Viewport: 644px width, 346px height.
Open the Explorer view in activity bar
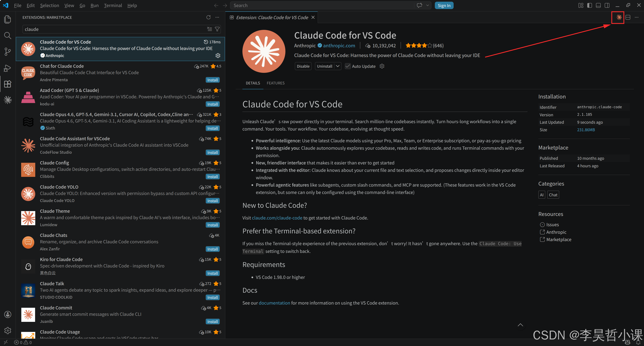[8, 19]
